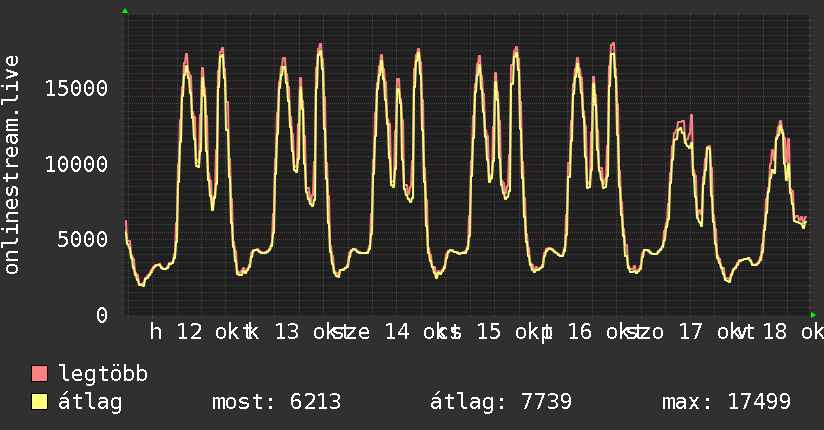The width and height of the screenshot is (824, 430).
Task: Click the 17 date label on x-axis
Action: (x=691, y=332)
